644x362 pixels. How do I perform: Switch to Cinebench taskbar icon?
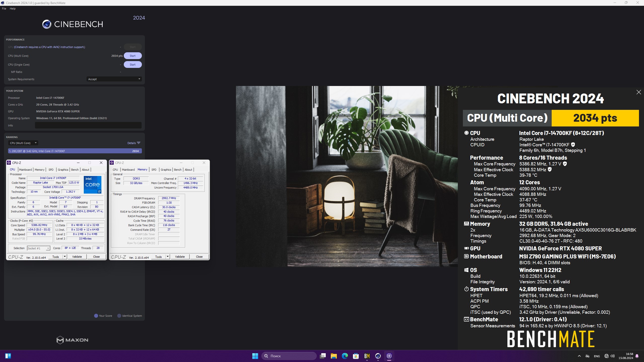[378, 356]
